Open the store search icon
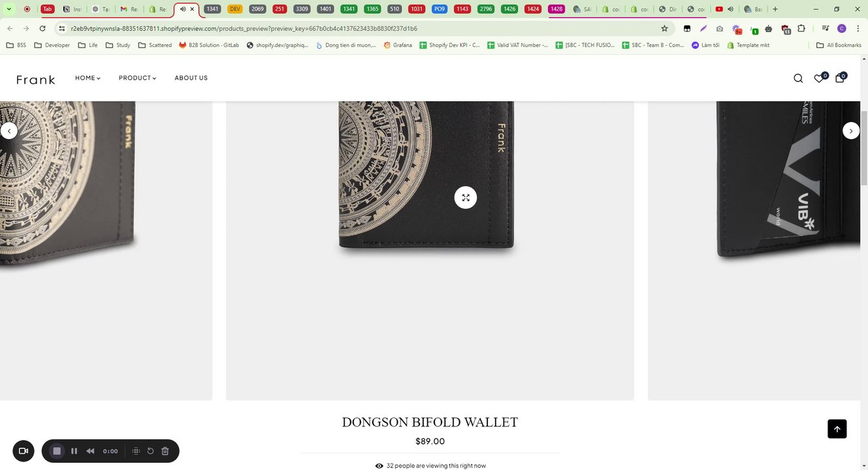Screen dimensions: 868x470 (798, 78)
